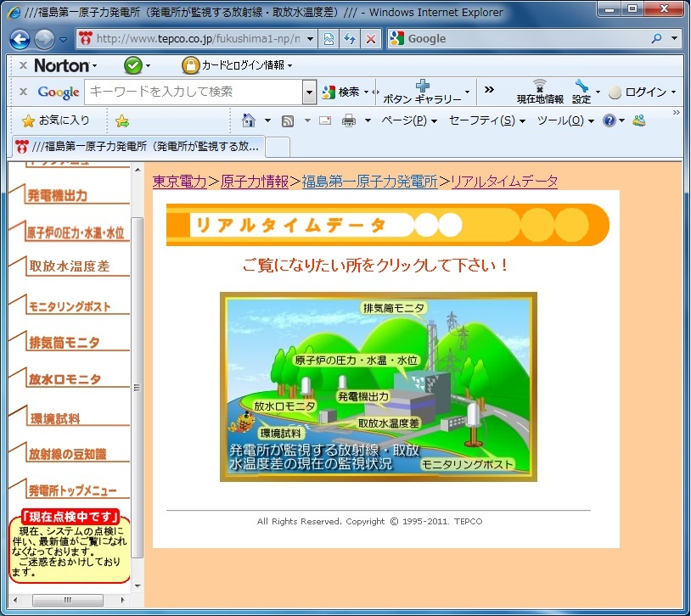Expand the address bar history dropdown
691x616 pixels.
pos(310,39)
